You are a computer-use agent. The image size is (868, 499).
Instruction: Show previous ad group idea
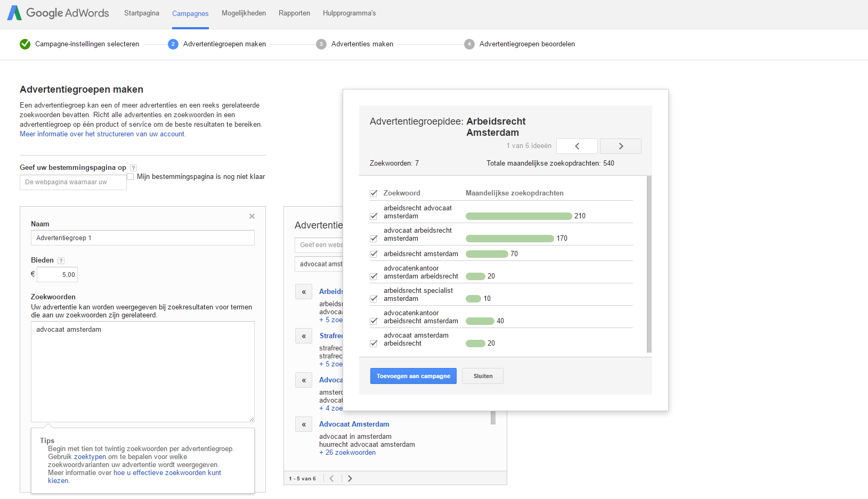point(577,146)
